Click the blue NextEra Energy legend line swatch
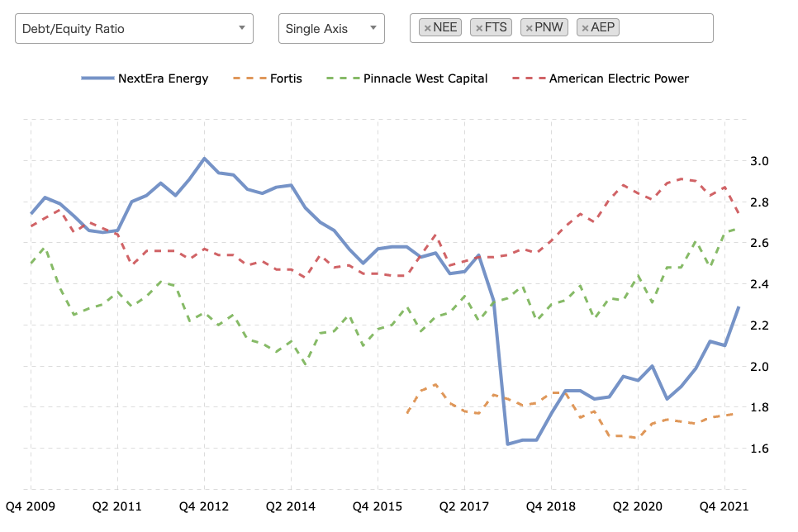The height and width of the screenshot is (532, 798). point(97,78)
